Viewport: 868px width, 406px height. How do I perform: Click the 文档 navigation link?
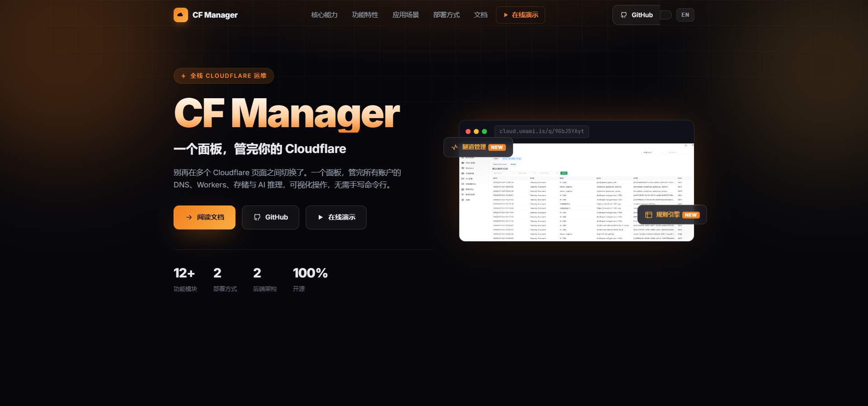pyautogui.click(x=481, y=15)
